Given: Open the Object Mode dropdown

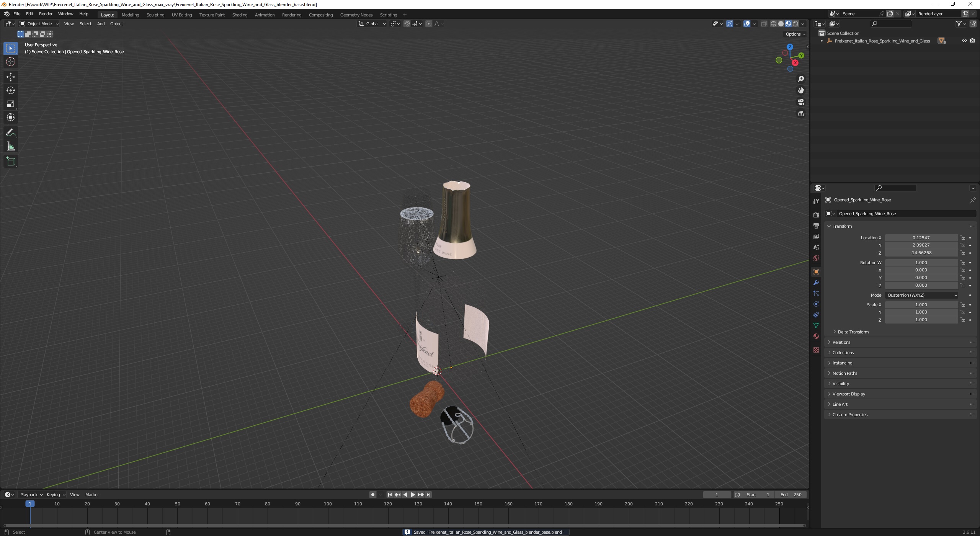Looking at the screenshot, I should point(39,24).
